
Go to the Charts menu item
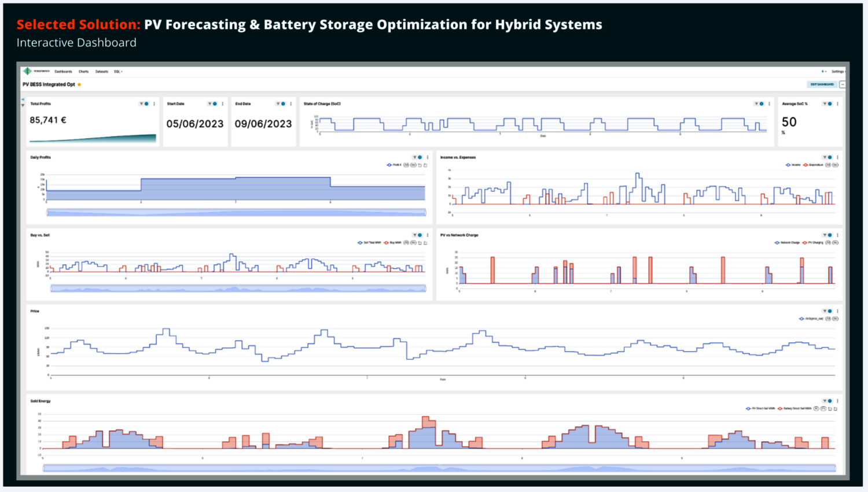pos(84,72)
